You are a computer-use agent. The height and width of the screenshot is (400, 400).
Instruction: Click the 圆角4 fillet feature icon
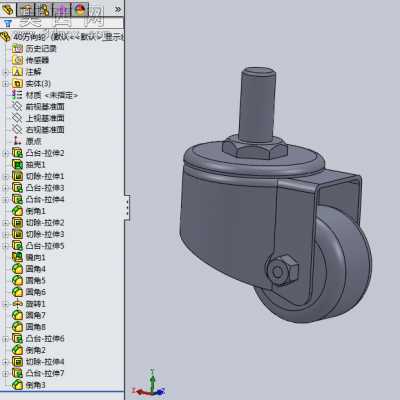click(x=17, y=269)
